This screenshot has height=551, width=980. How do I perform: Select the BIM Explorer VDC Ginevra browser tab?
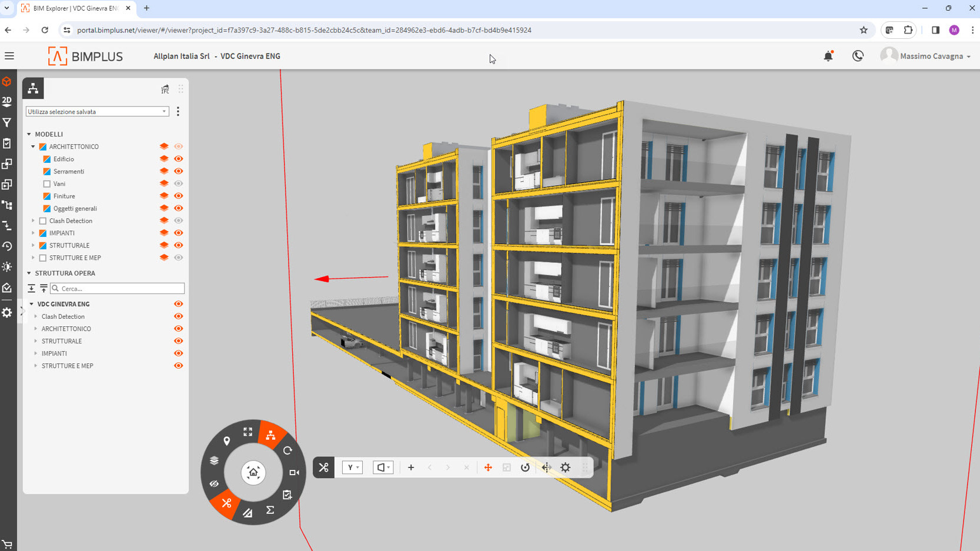tap(71, 8)
